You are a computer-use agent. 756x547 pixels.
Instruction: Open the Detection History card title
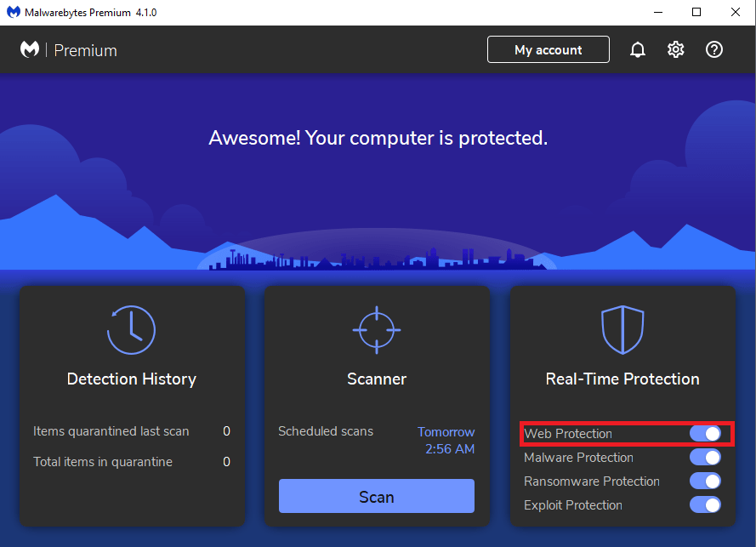coord(132,379)
